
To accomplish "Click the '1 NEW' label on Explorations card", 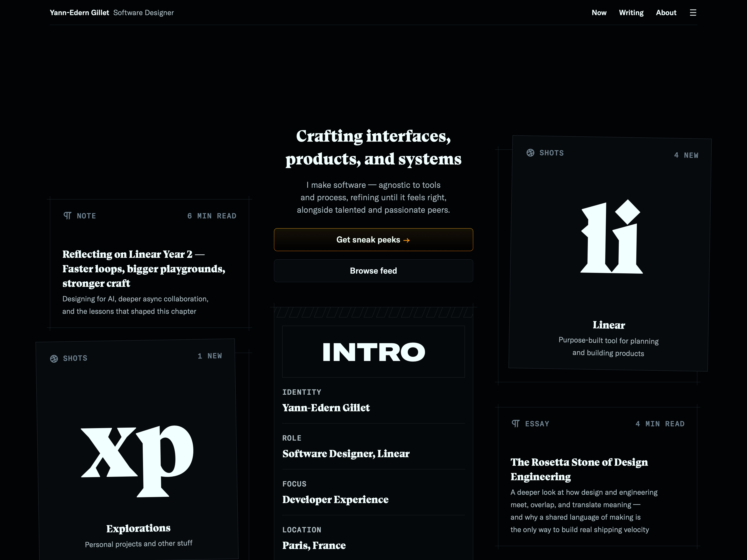I will tap(210, 356).
